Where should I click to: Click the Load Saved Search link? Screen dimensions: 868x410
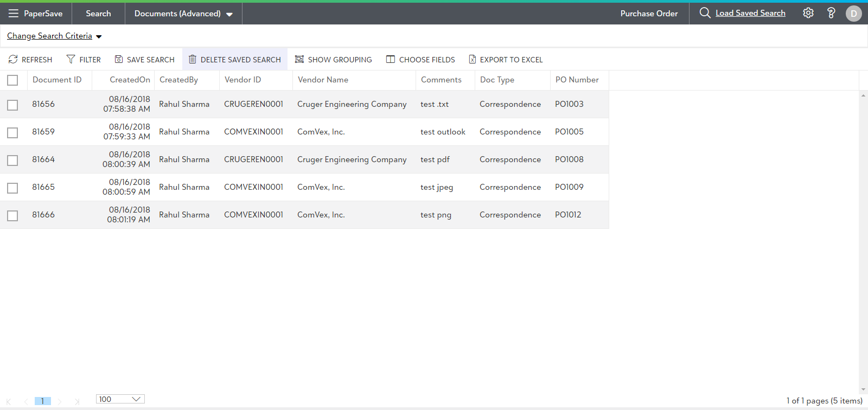click(x=750, y=13)
